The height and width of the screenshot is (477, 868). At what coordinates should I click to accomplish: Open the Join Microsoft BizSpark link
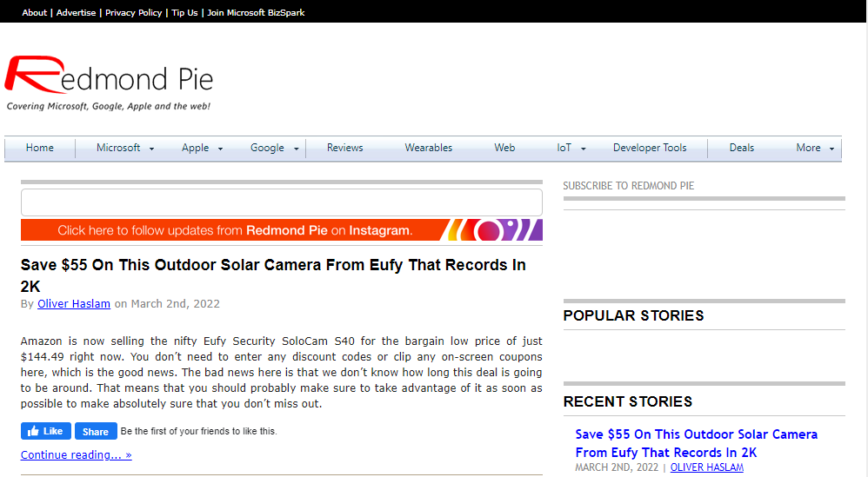tap(256, 13)
